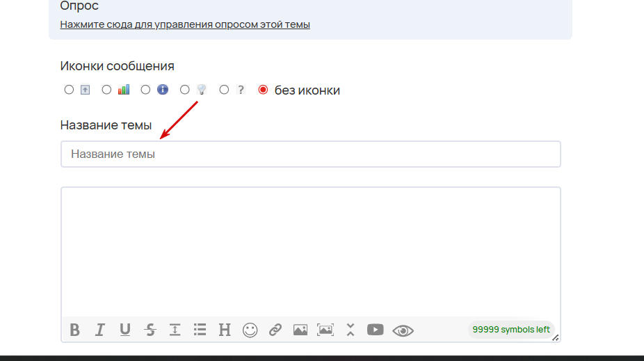
Task: Insert a bulleted list
Action: click(x=200, y=330)
